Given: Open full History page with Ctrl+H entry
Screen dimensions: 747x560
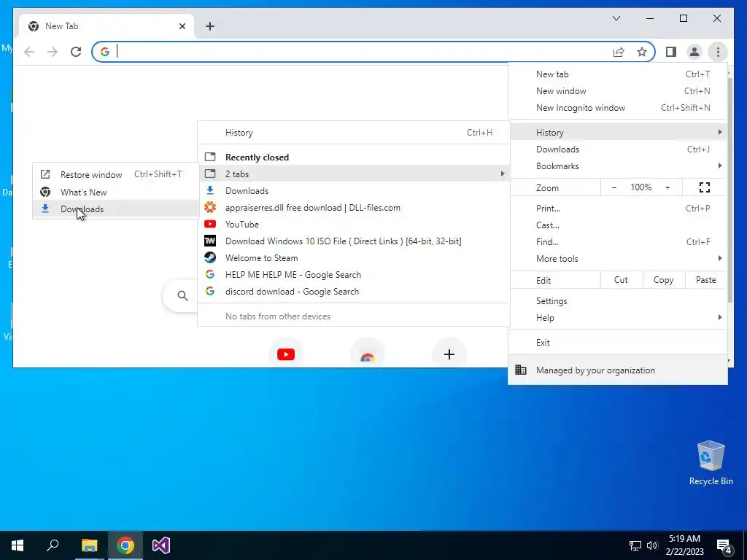Looking at the screenshot, I should (x=354, y=133).
